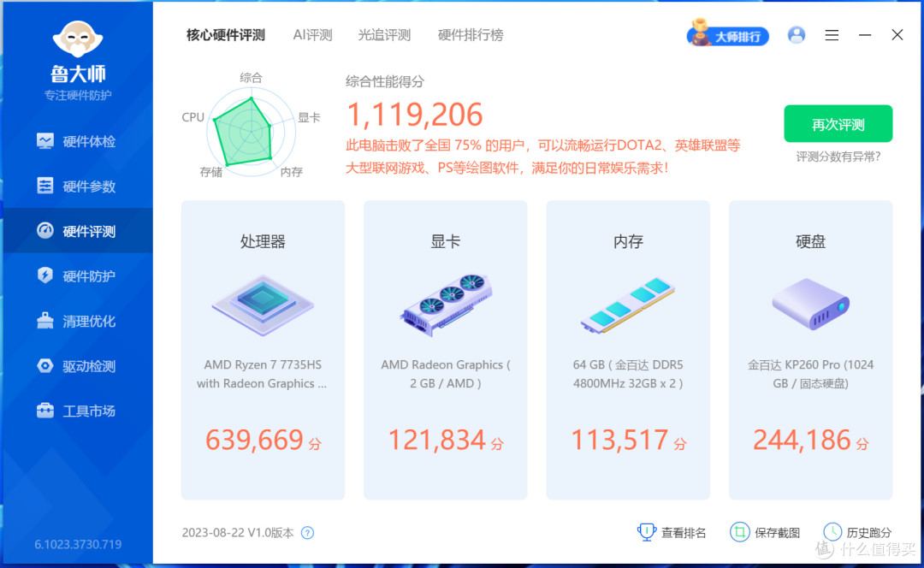924x568 pixels.
Task: Click 金百达 KP260 Pro description
Action: (x=811, y=374)
